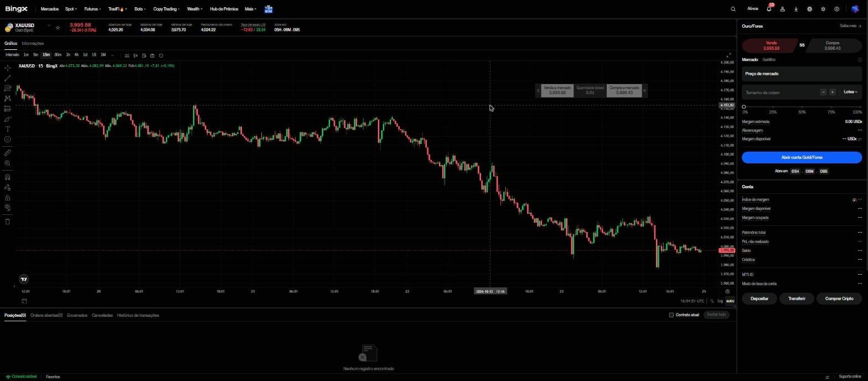Select the trend line drawing tool
868x381 pixels.
click(x=7, y=78)
